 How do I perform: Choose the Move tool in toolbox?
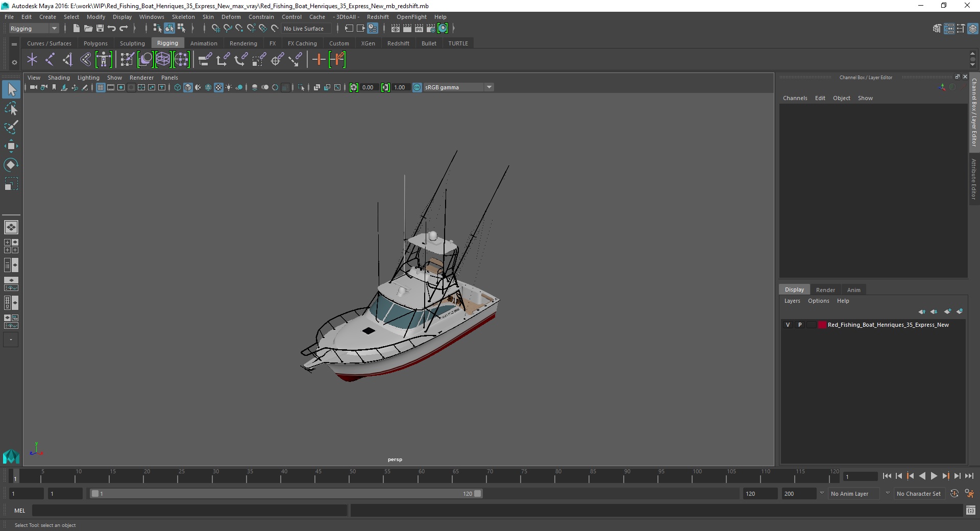(11, 146)
